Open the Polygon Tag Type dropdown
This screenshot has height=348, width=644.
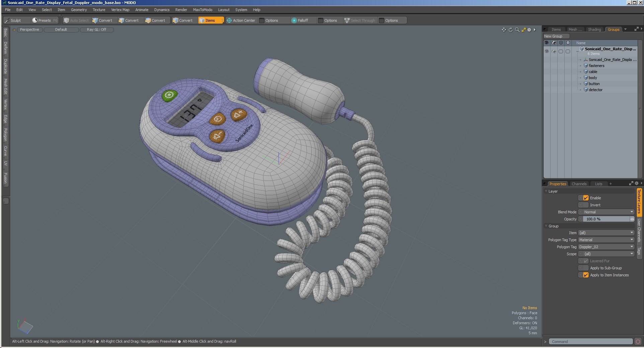pos(606,240)
